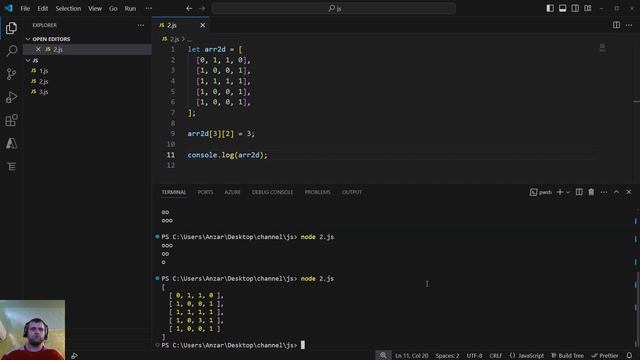Switch to the Problems panel tab
The height and width of the screenshot is (360, 640).
(x=318, y=192)
